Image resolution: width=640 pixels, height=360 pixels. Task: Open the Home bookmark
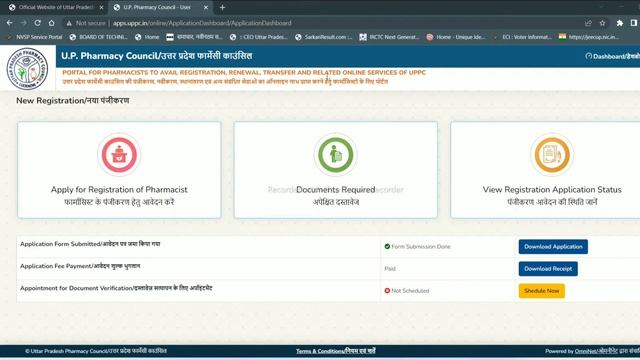(147, 37)
